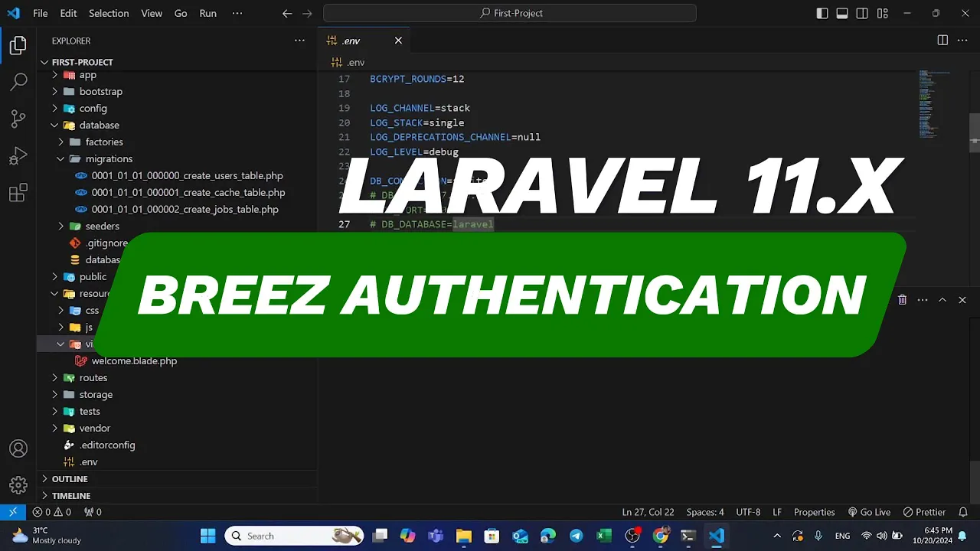The height and width of the screenshot is (551, 980).
Task: Toggle the Panel layout button
Action: tap(842, 13)
